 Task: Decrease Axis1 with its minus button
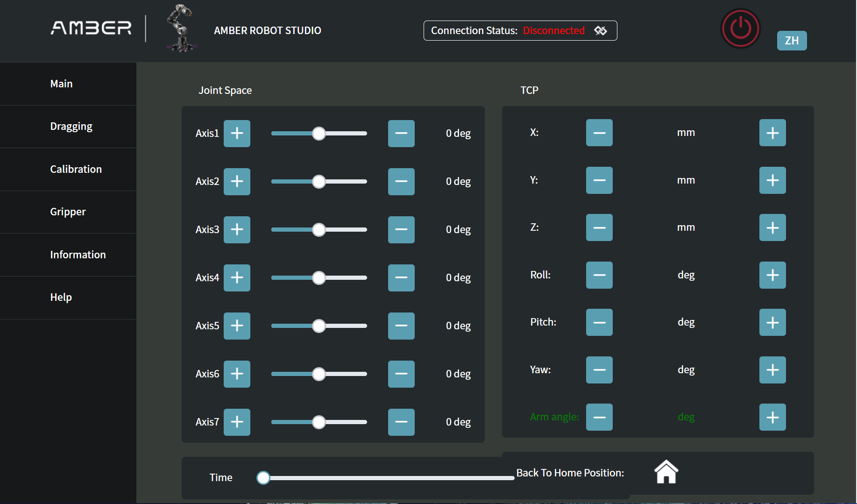pos(401,134)
